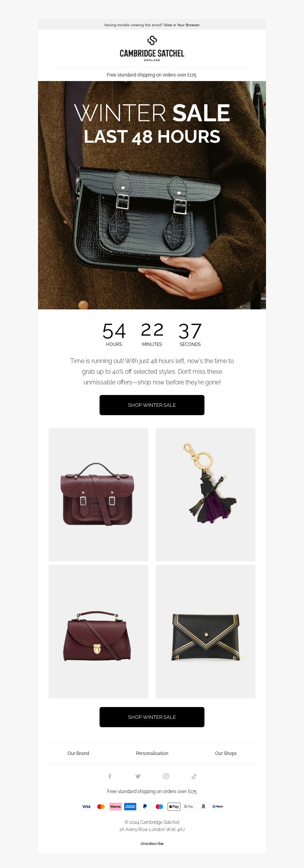Click the Cambridge Satchel logo
This screenshot has height=868, width=304.
coord(152,48)
